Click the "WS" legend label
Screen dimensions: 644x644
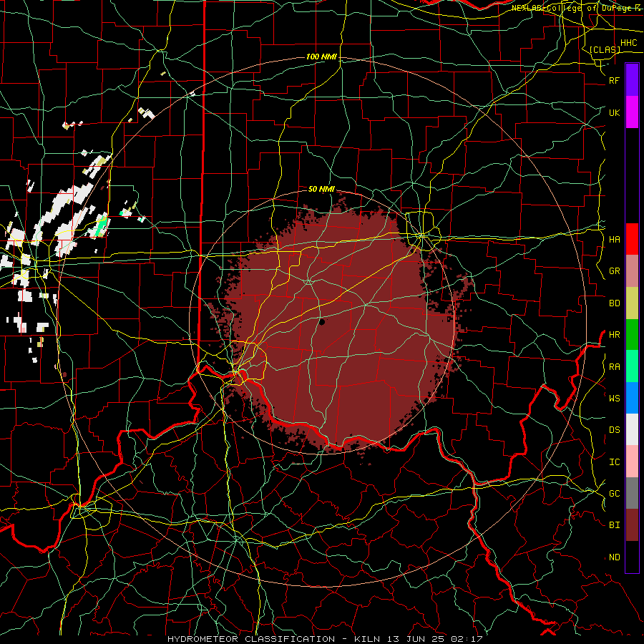pyautogui.click(x=614, y=399)
